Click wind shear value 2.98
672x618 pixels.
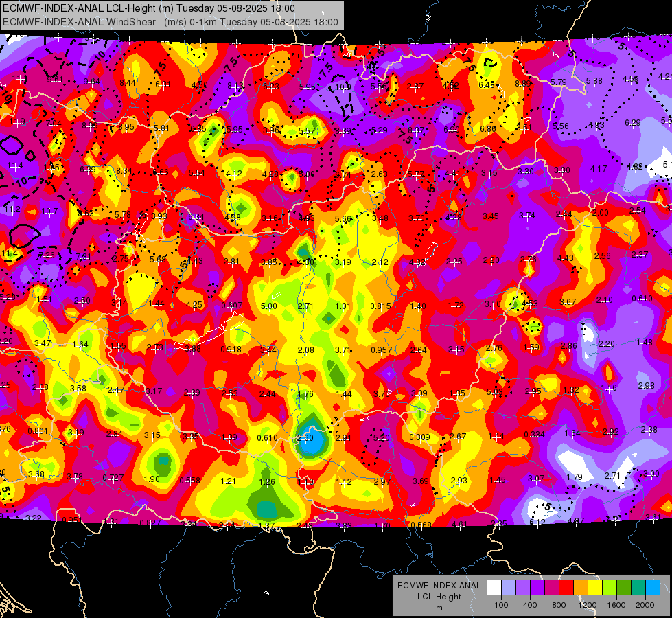tap(647, 386)
